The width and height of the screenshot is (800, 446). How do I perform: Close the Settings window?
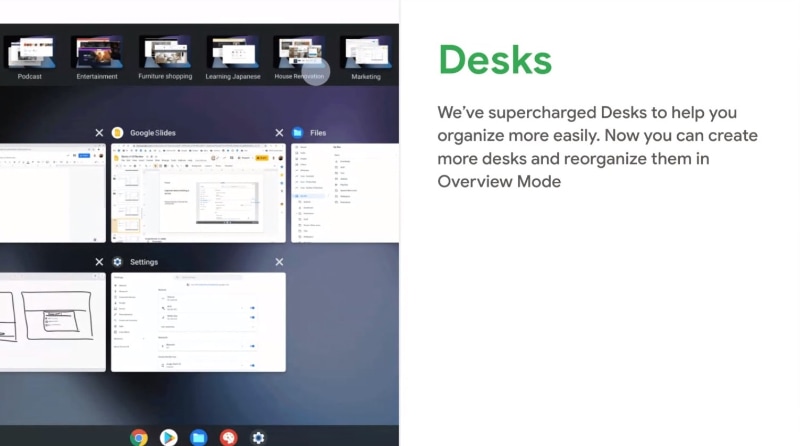click(279, 262)
